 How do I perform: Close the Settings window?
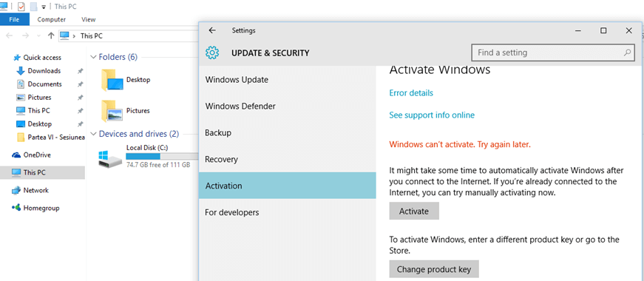[x=628, y=30]
